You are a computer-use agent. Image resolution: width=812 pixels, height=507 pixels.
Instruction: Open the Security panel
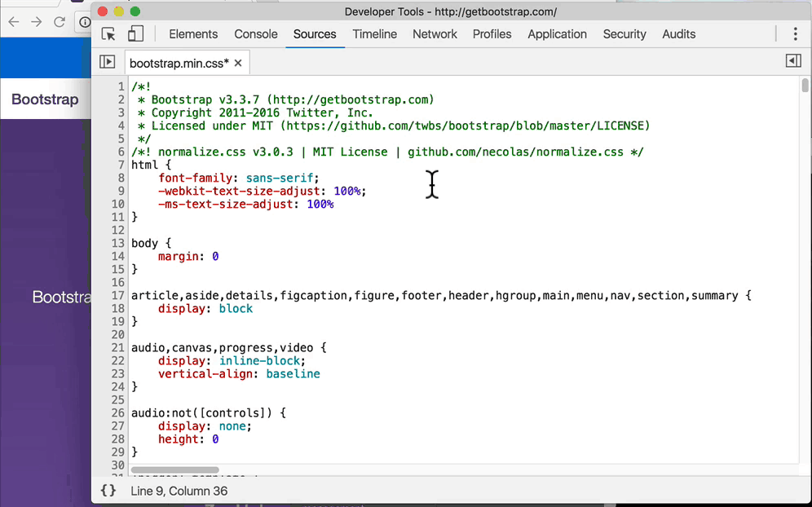coord(624,34)
